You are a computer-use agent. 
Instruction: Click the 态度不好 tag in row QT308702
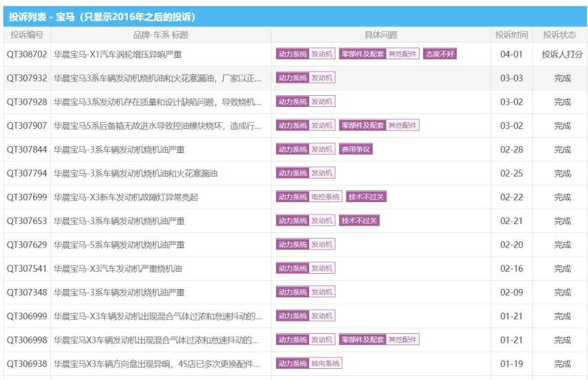pyautogui.click(x=440, y=54)
